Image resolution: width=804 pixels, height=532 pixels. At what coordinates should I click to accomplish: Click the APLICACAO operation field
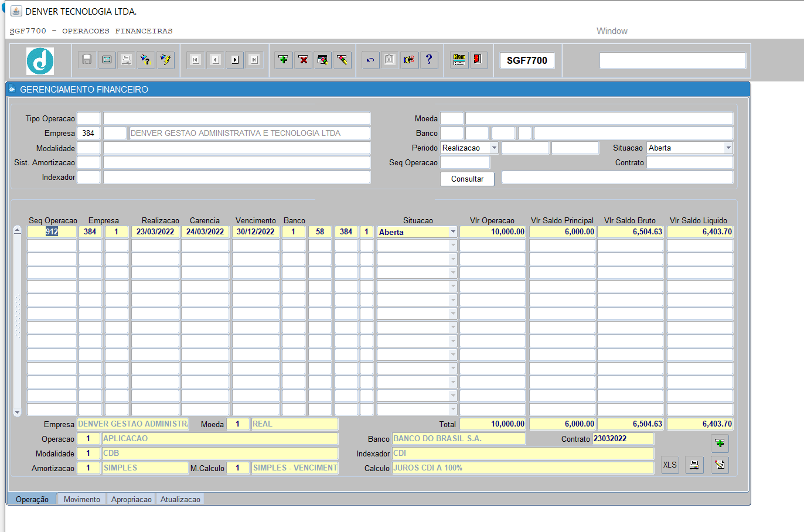point(220,438)
